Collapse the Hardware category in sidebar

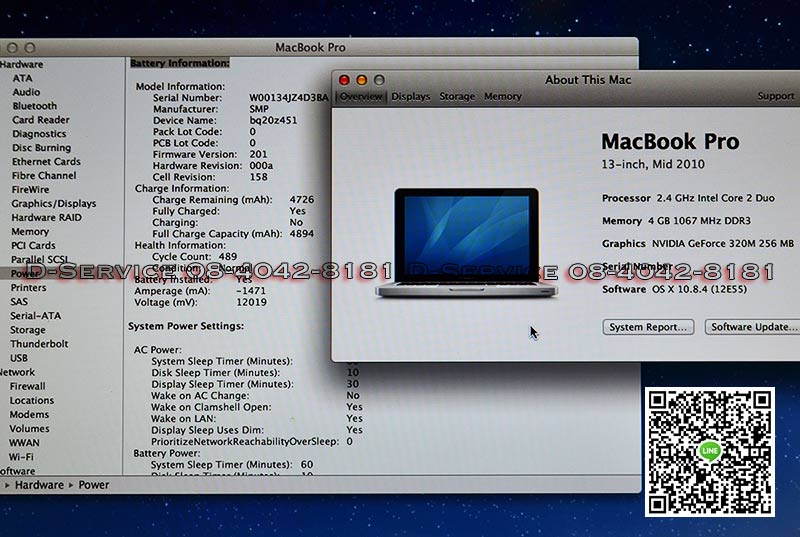[x=21, y=64]
